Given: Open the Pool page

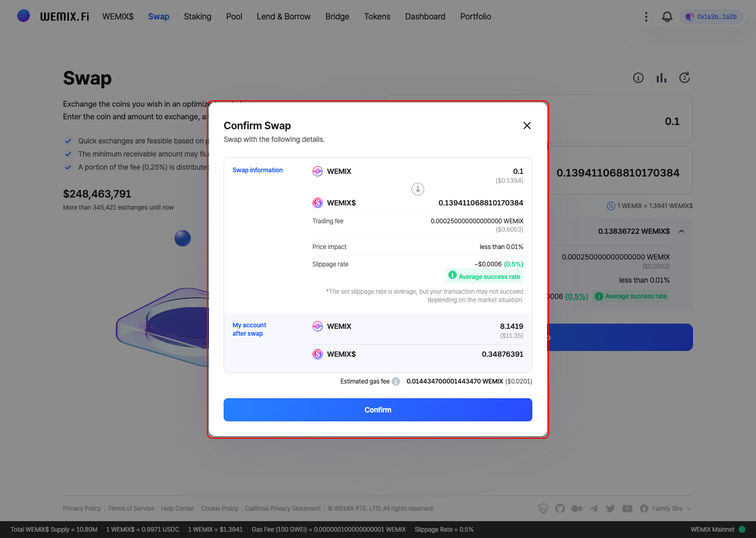Looking at the screenshot, I should point(234,16).
